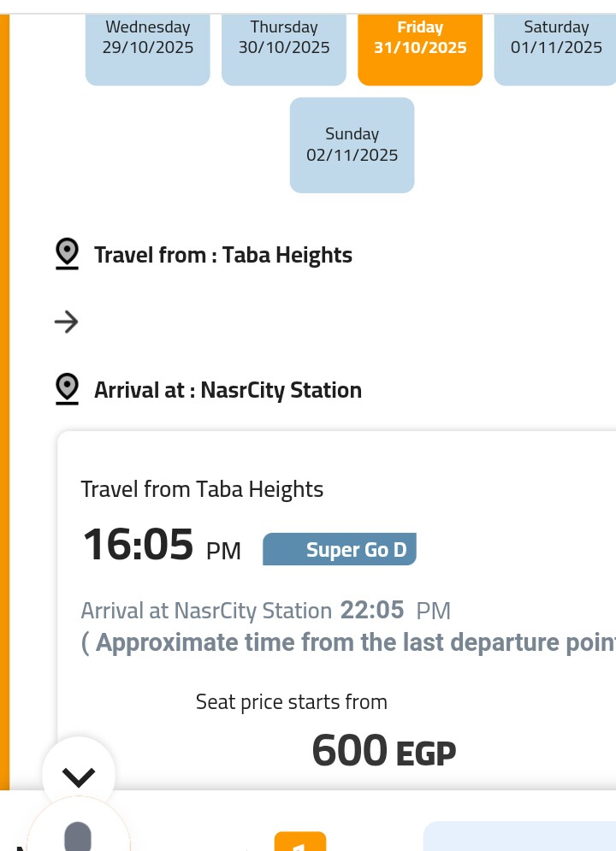
Task: Click the Travel from location pin icon
Action: pyautogui.click(x=67, y=254)
